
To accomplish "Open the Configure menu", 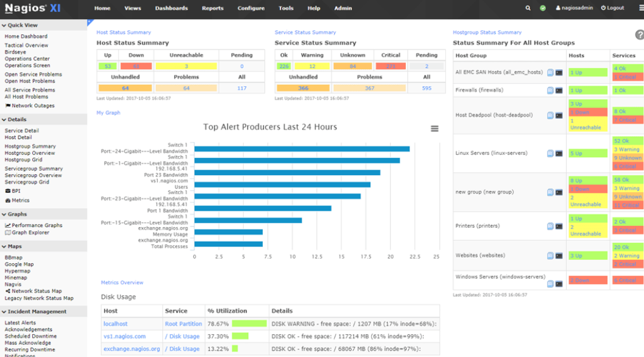I will 251,8.
